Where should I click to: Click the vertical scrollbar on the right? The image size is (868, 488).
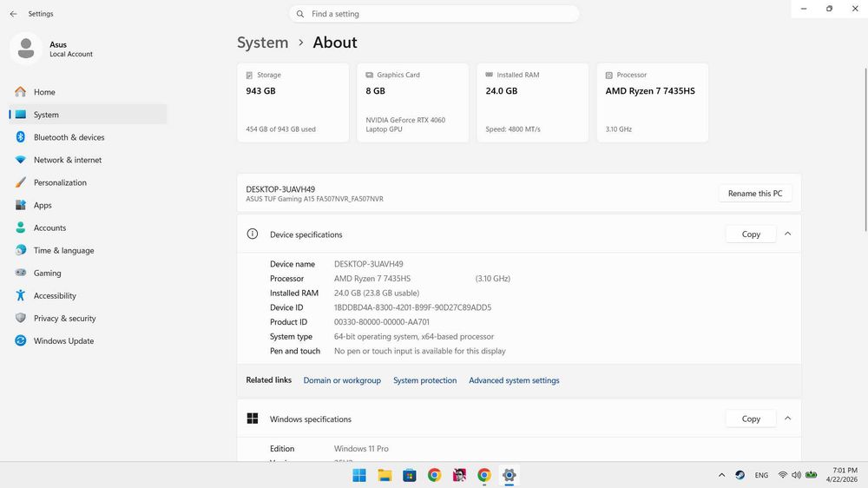pos(865,149)
